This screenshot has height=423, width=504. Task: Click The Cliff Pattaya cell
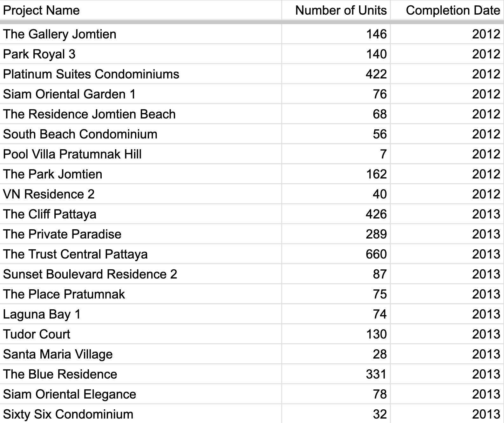(x=140, y=214)
